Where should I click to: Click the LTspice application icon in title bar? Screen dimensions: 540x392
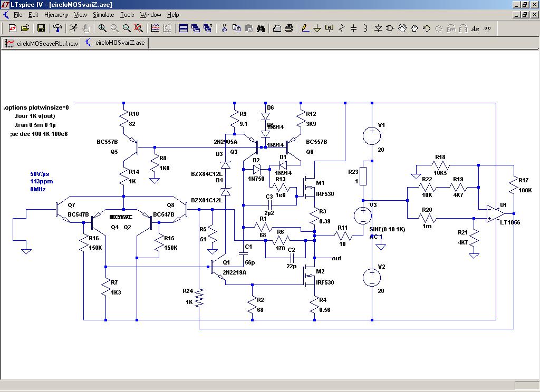coord(5,4)
